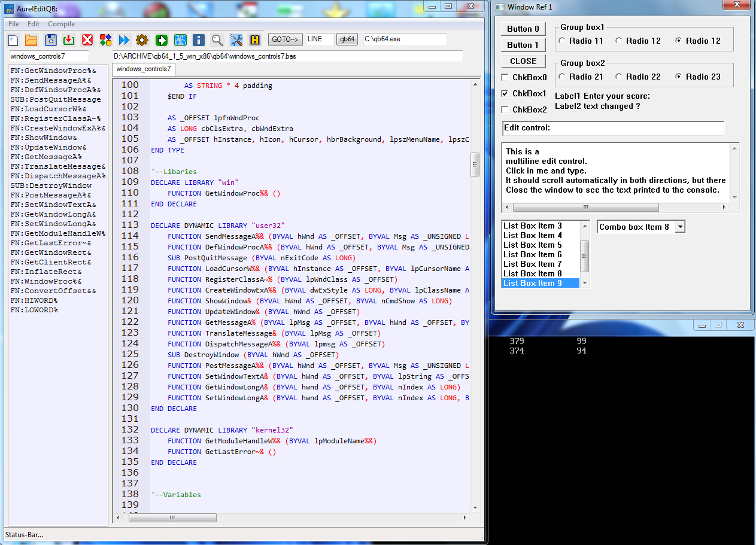
Task: Click inside the Edit control text field
Action: [634, 128]
